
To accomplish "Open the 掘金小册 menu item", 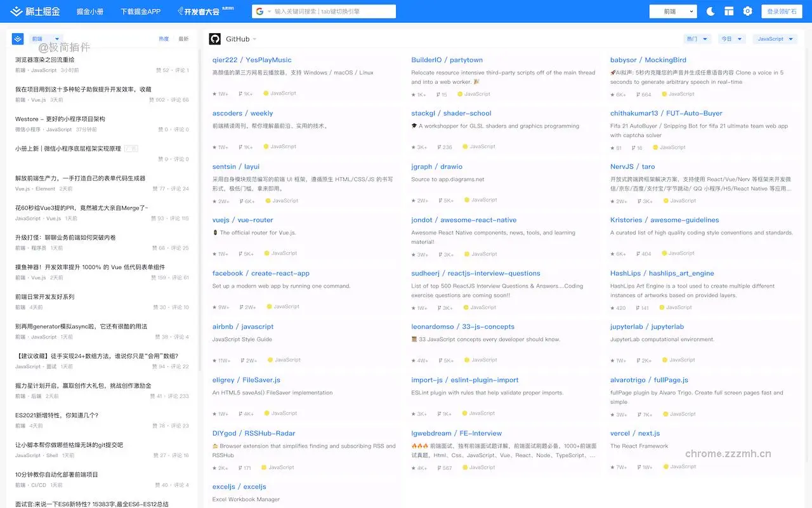I will click(x=90, y=11).
